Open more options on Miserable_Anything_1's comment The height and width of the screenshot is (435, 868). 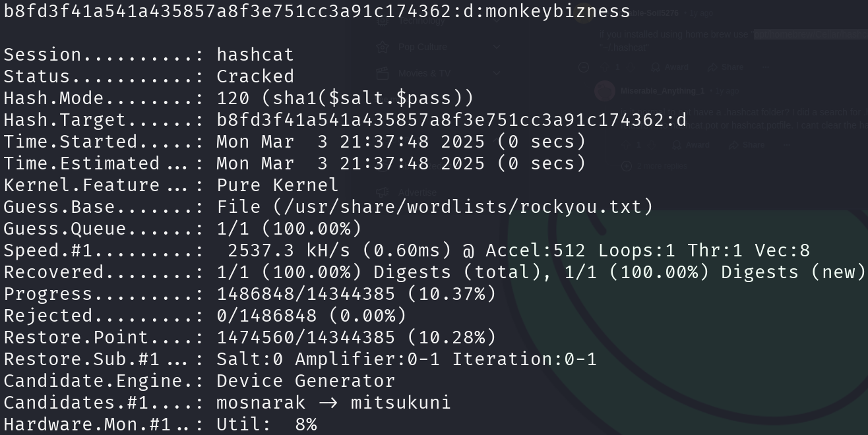click(787, 145)
